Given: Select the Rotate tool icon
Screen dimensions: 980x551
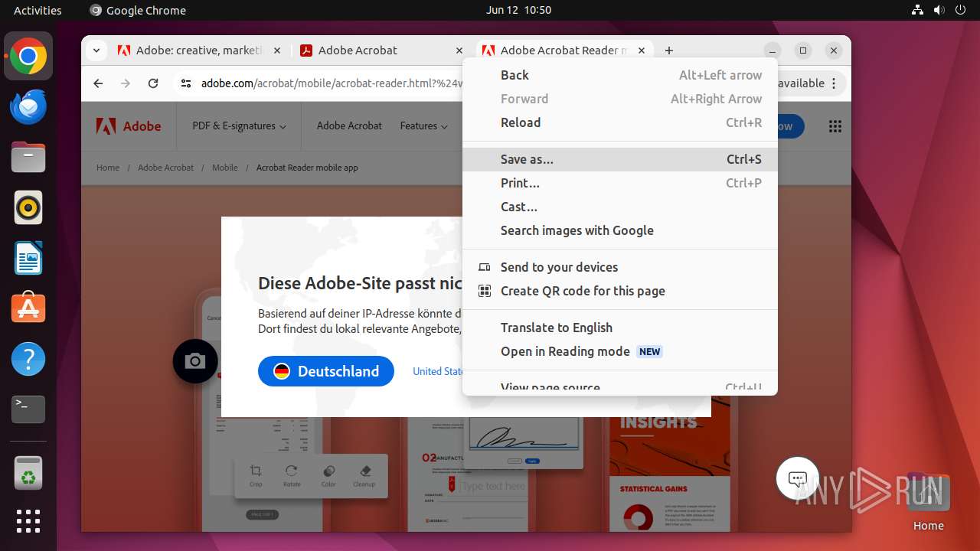Looking at the screenshot, I should (292, 475).
